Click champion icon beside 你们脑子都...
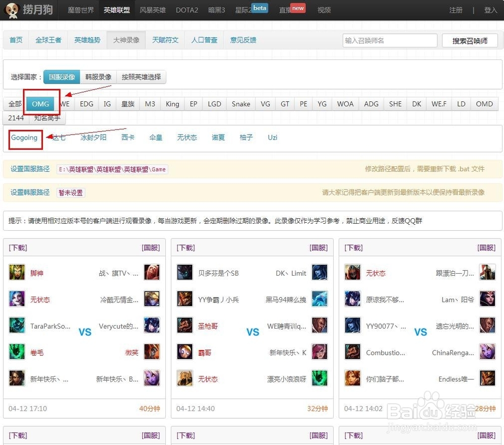This screenshot has width=504, height=445. tap(353, 378)
